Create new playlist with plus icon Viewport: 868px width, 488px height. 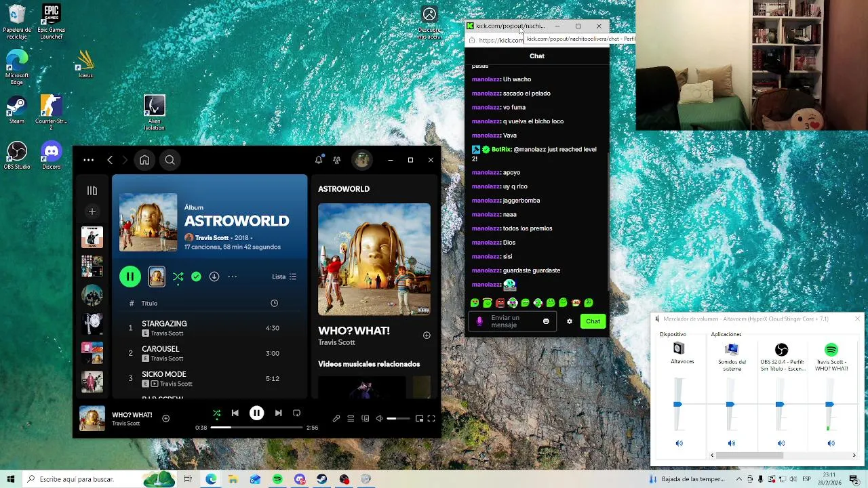pos(92,211)
